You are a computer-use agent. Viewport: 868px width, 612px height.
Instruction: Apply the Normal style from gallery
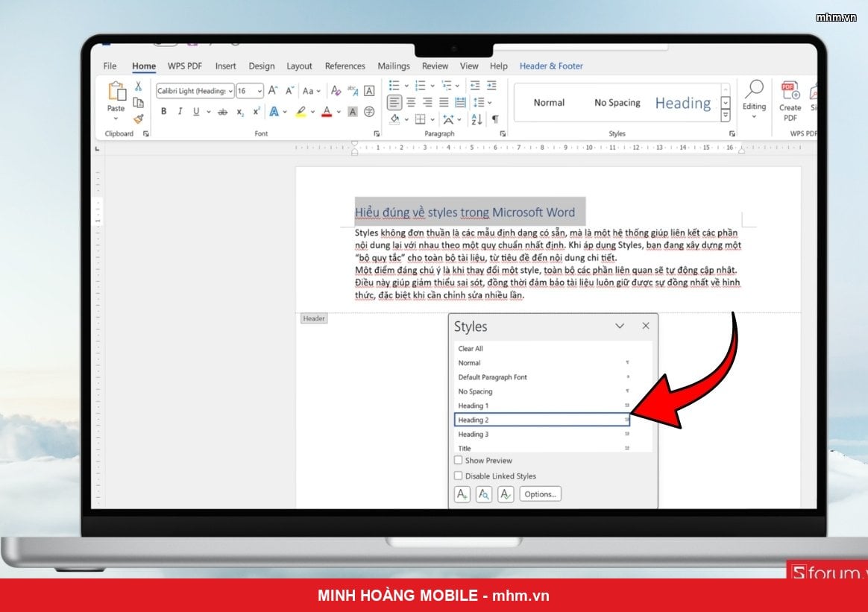pyautogui.click(x=549, y=102)
